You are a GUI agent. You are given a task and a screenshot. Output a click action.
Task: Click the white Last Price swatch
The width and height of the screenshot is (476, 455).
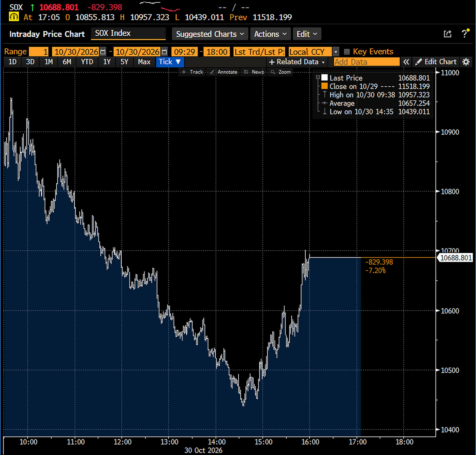[x=325, y=77]
